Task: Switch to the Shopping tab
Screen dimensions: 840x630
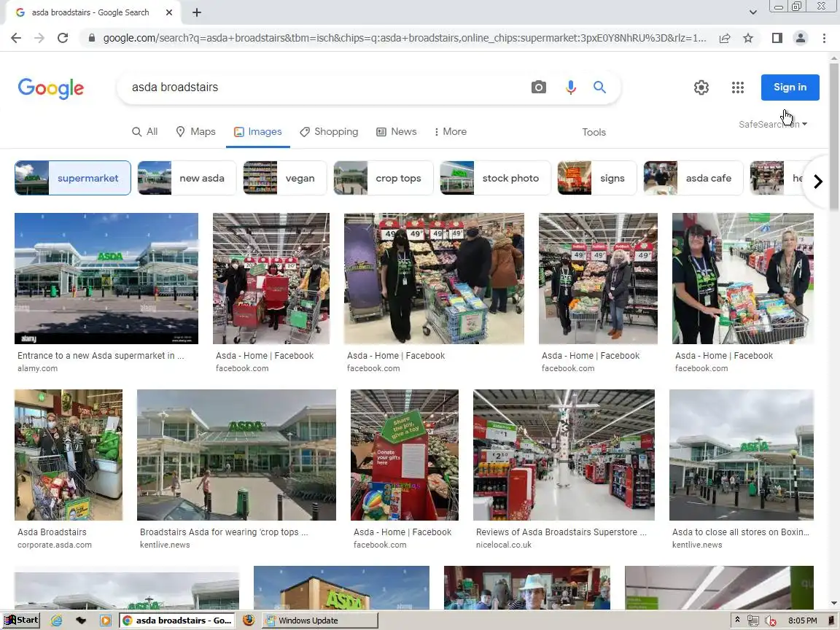Action: point(329,132)
